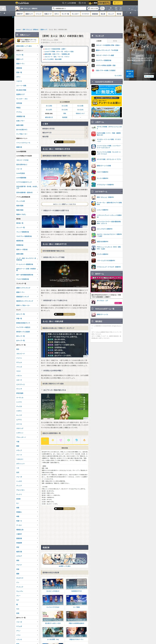Click the お気に入り追加 favorite button
The image size is (156, 644).
click(93, 8)
